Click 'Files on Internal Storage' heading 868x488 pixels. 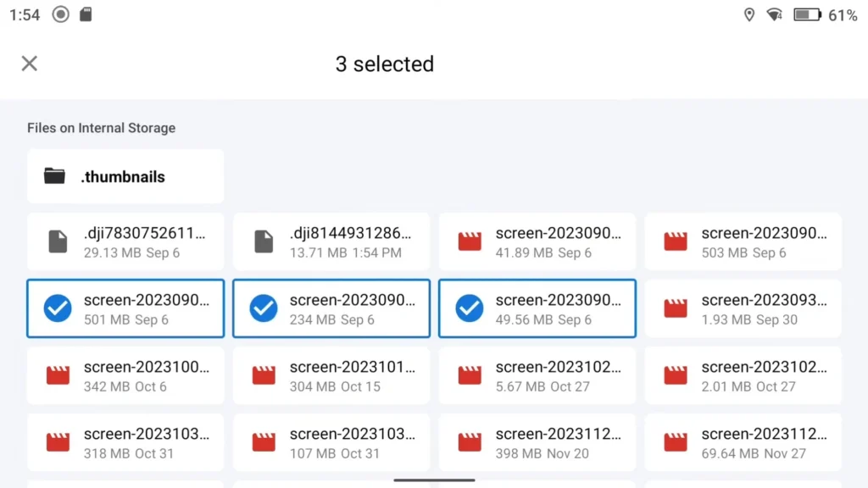click(x=102, y=128)
